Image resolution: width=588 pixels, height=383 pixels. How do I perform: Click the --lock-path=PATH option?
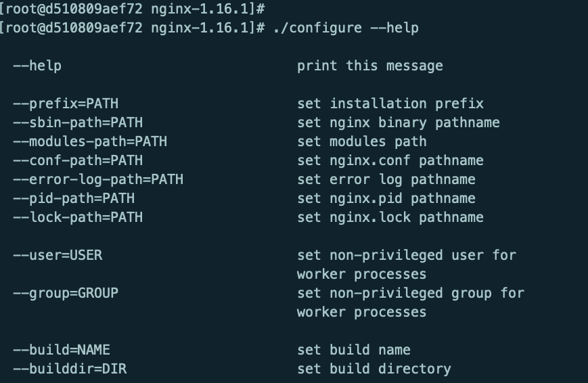(x=78, y=217)
